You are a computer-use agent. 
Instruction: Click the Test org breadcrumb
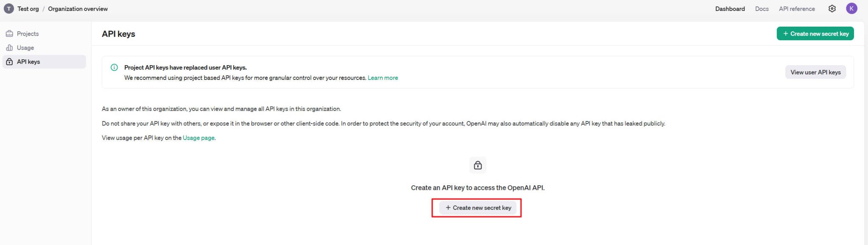tap(28, 8)
